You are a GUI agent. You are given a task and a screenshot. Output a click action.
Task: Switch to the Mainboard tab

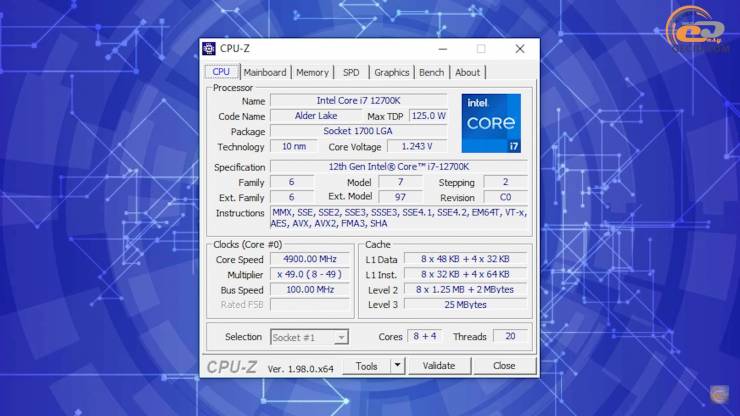pyautogui.click(x=265, y=73)
